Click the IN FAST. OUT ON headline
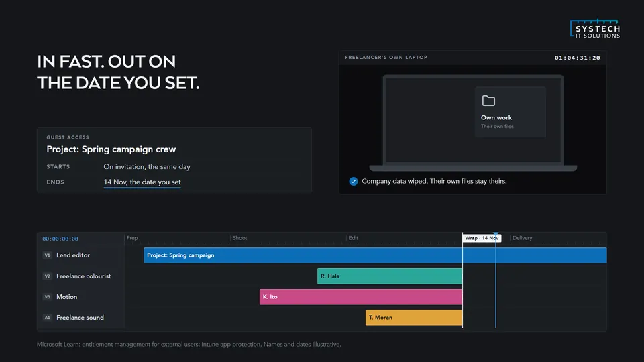The width and height of the screenshot is (644, 362). point(107,62)
